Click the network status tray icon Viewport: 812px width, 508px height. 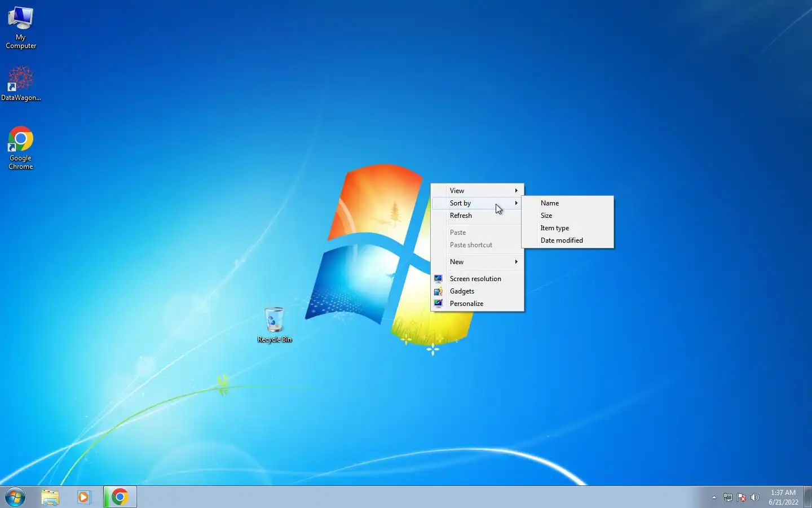click(x=728, y=498)
